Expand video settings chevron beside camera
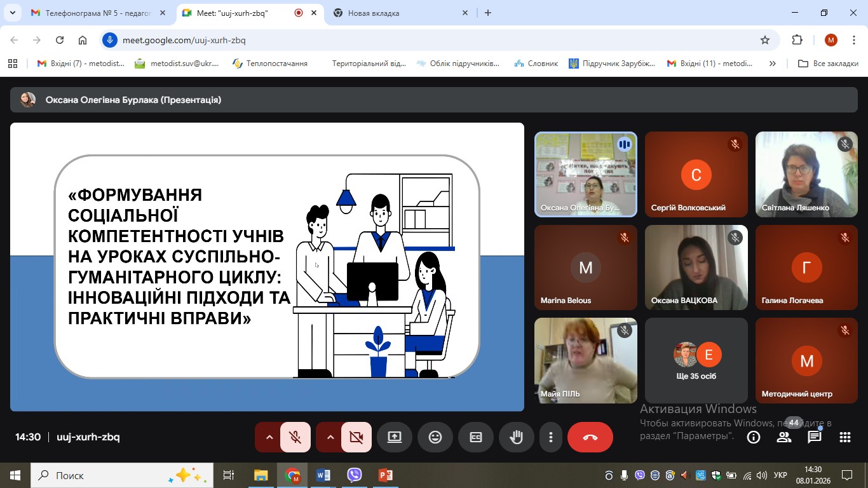The width and height of the screenshot is (868, 488). [330, 437]
